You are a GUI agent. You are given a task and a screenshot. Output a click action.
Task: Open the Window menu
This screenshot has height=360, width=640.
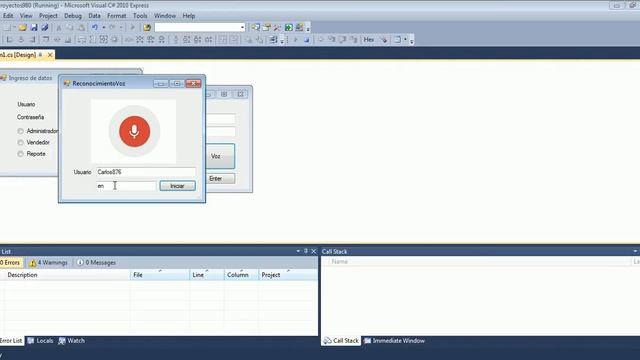[x=165, y=16]
